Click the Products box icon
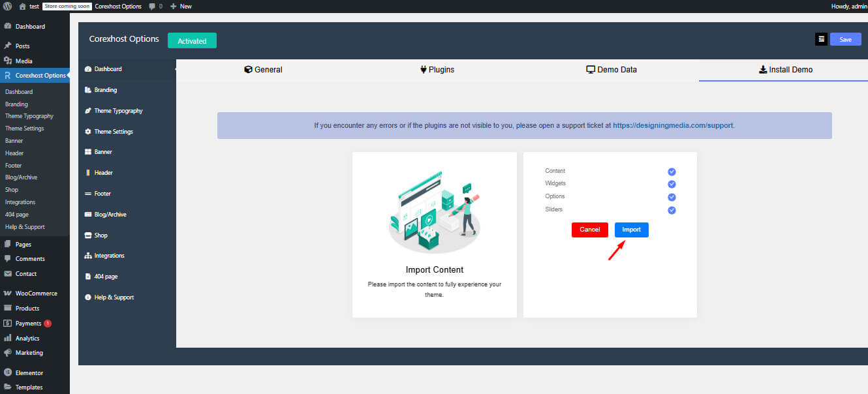The width and height of the screenshot is (868, 394). pos(8,308)
